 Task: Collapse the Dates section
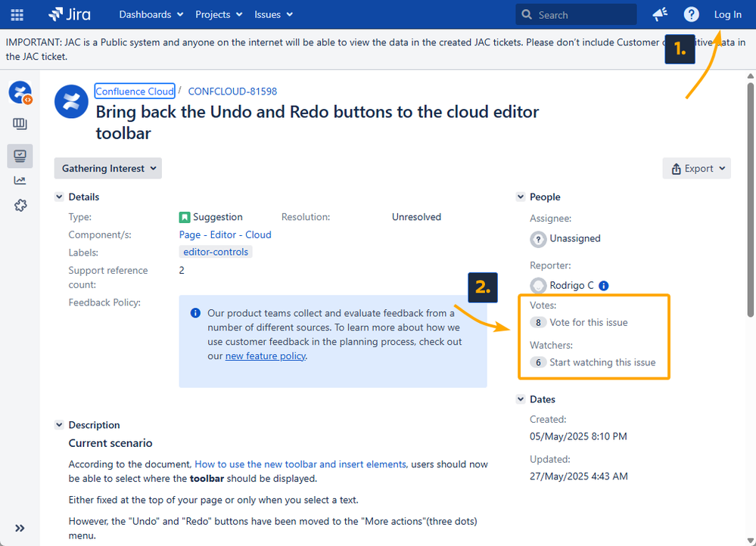[521, 399]
